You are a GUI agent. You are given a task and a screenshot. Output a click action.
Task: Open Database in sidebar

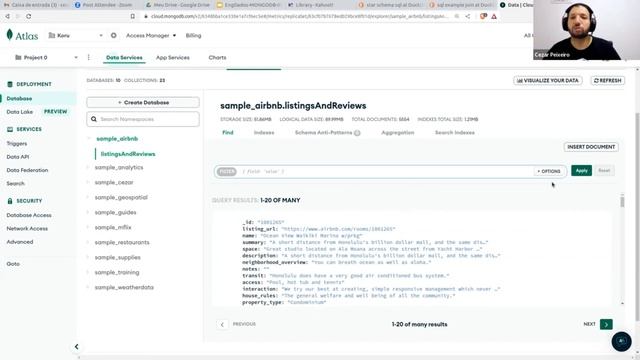tap(19, 98)
